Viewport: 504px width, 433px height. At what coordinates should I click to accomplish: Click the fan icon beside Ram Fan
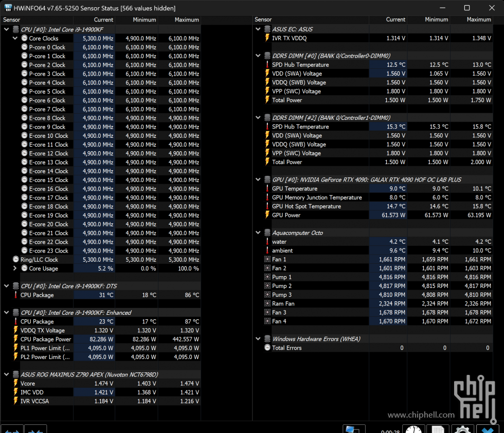(267, 303)
